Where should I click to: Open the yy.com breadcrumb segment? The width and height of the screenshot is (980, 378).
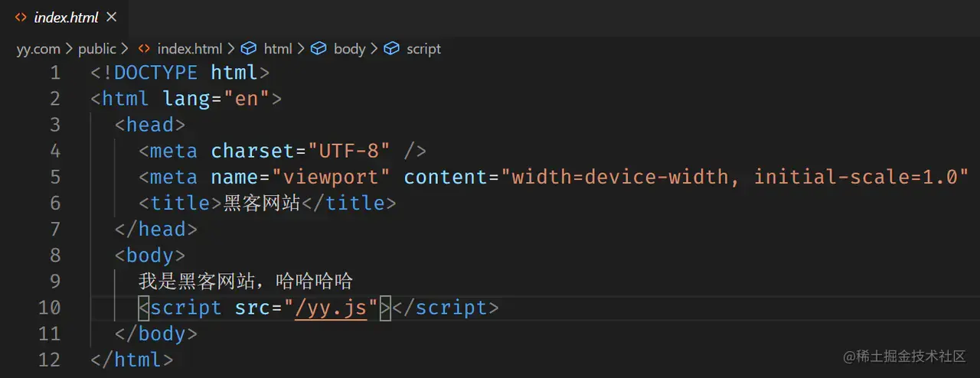(x=38, y=48)
